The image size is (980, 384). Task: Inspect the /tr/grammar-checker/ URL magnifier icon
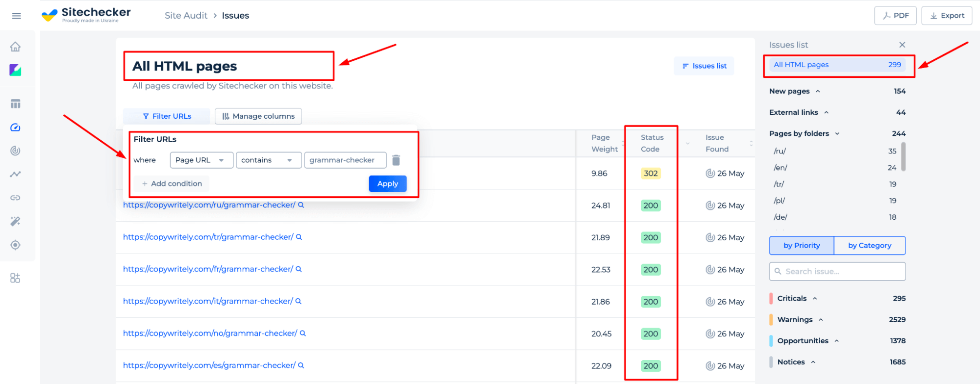(x=299, y=237)
